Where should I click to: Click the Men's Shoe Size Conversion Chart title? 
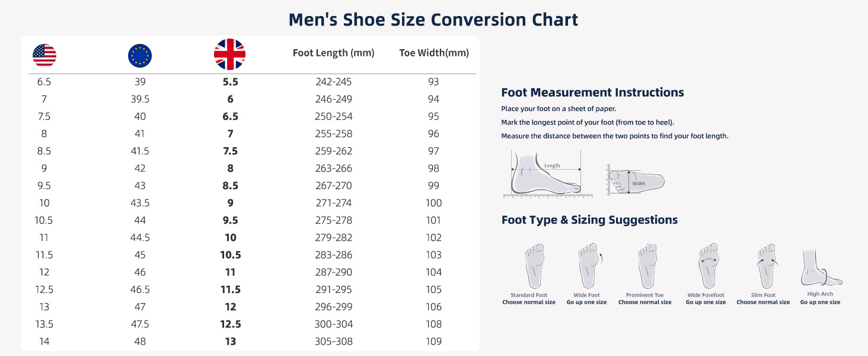point(433,20)
